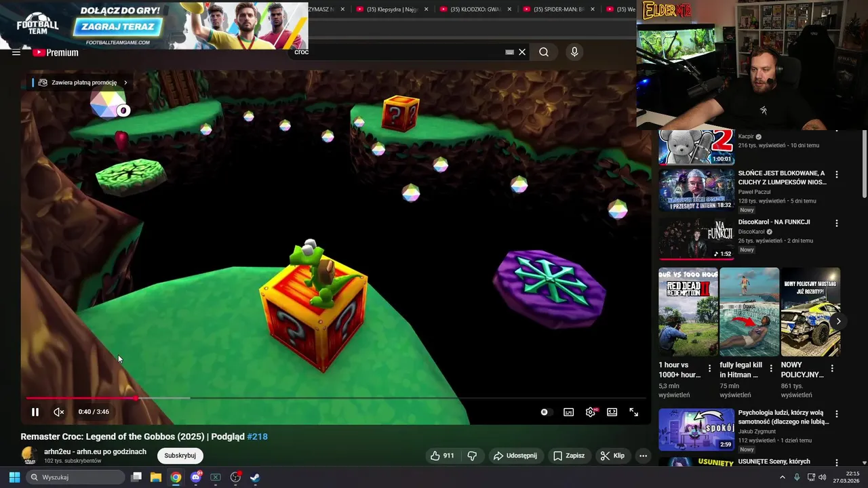Start voice search with the microphone

click(x=574, y=52)
